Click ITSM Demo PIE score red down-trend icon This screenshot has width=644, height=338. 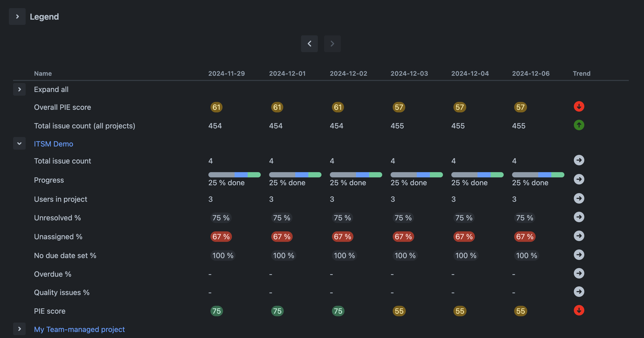click(579, 310)
